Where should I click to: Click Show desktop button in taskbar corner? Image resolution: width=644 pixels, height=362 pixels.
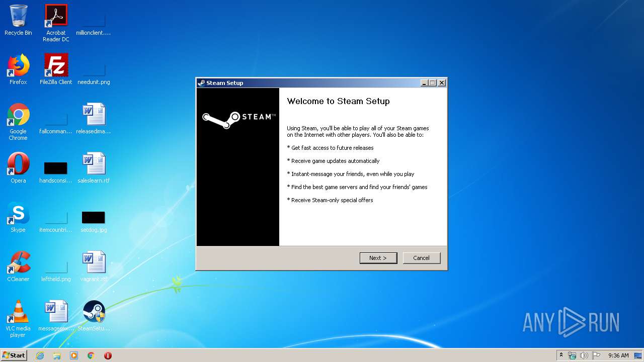pyautogui.click(x=639, y=355)
